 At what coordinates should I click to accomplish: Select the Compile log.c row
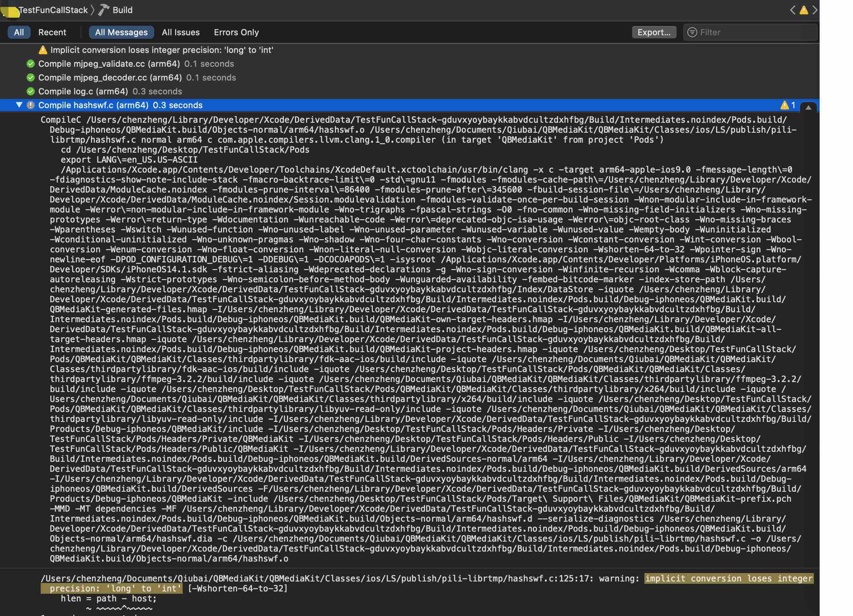(410, 91)
